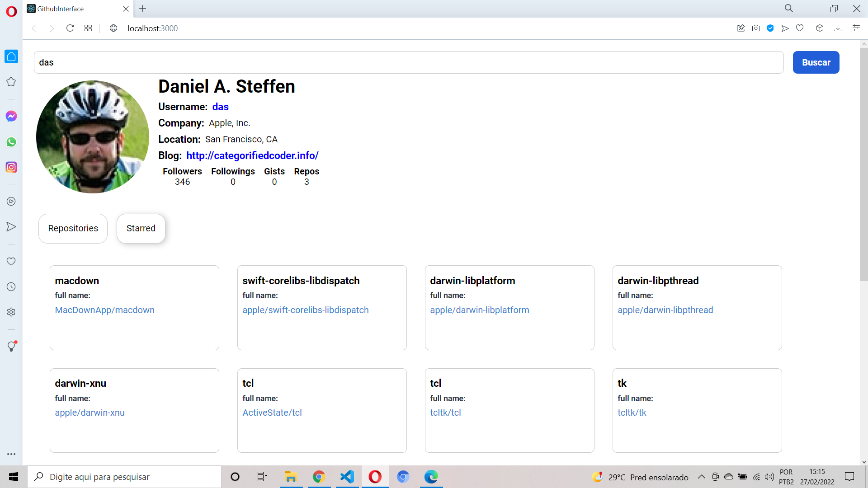Click Daniel A. Steffen profile avatar

(93, 137)
